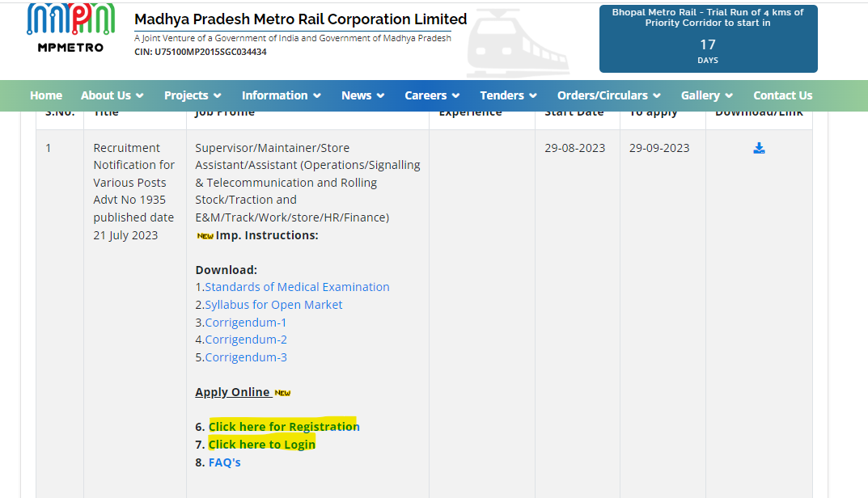Viewport: 868px width, 498px height.
Task: Expand the Gallery dropdown menu
Action: (707, 95)
